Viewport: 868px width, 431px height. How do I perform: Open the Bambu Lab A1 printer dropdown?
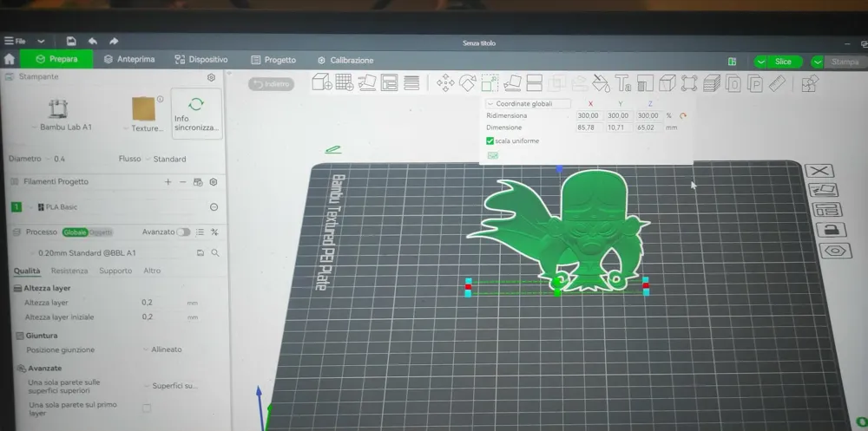tap(62, 127)
